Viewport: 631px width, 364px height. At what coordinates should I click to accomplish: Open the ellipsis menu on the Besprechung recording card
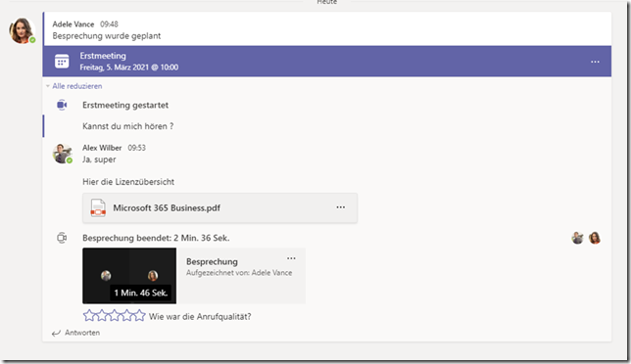(291, 258)
